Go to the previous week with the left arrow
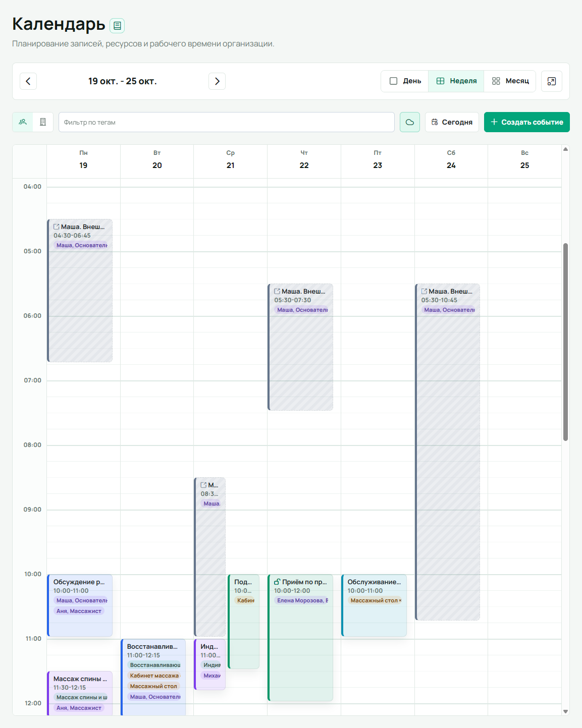 28,81
